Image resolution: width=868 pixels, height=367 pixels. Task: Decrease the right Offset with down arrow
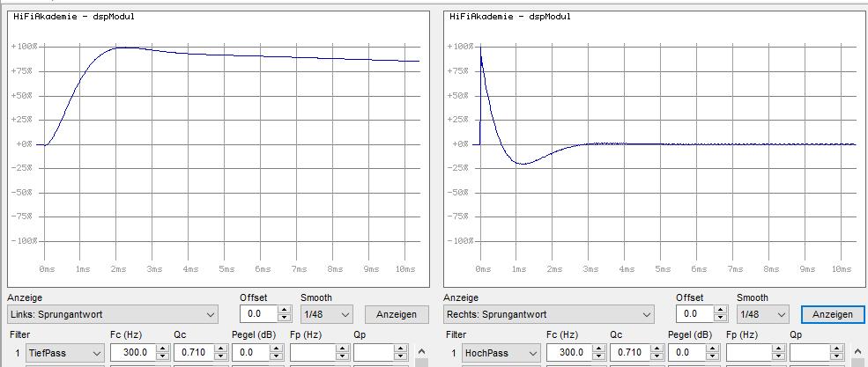(x=721, y=319)
